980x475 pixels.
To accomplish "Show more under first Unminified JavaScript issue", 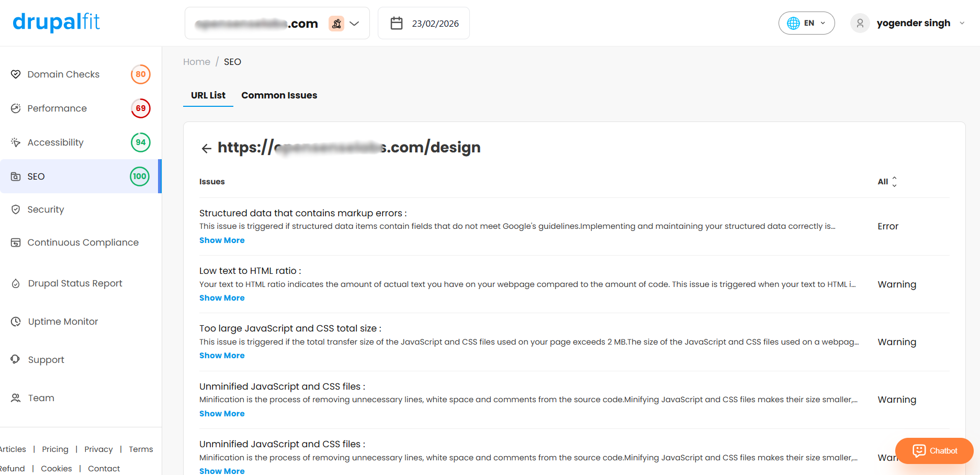I will (222, 414).
